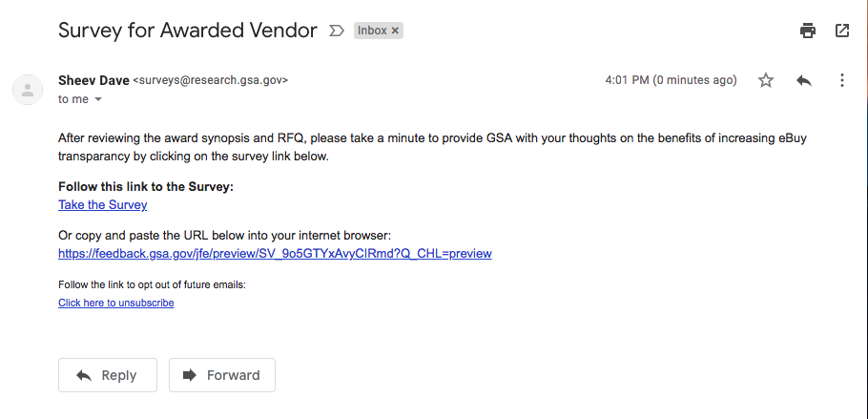Open the three-dot More options menu
868x419 pixels.
[842, 80]
